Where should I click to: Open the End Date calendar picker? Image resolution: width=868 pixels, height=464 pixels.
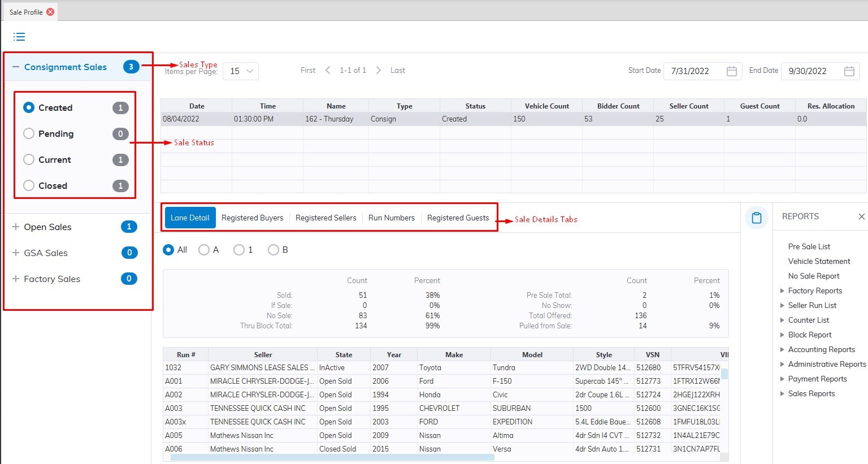click(x=849, y=71)
